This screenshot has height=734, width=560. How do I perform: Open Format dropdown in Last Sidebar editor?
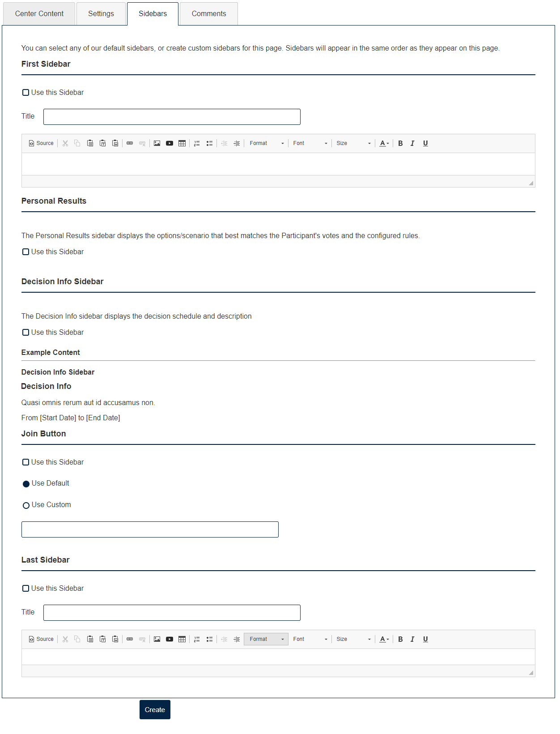pyautogui.click(x=266, y=639)
